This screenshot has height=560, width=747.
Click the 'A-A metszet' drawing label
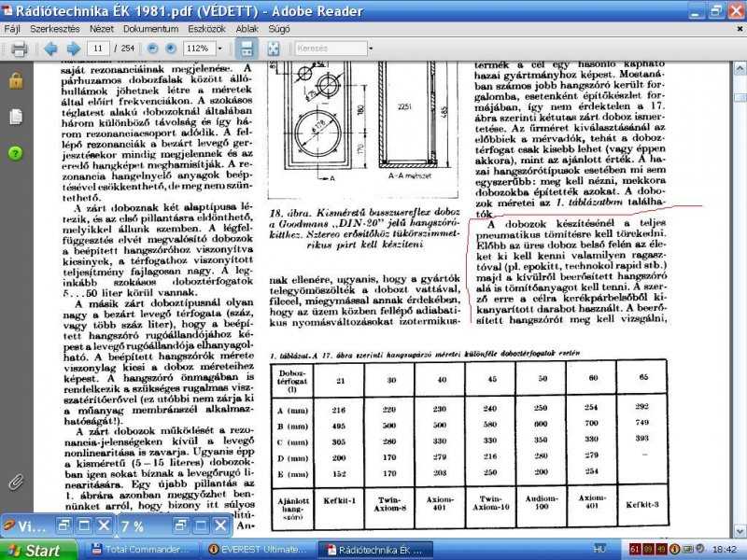click(x=410, y=175)
